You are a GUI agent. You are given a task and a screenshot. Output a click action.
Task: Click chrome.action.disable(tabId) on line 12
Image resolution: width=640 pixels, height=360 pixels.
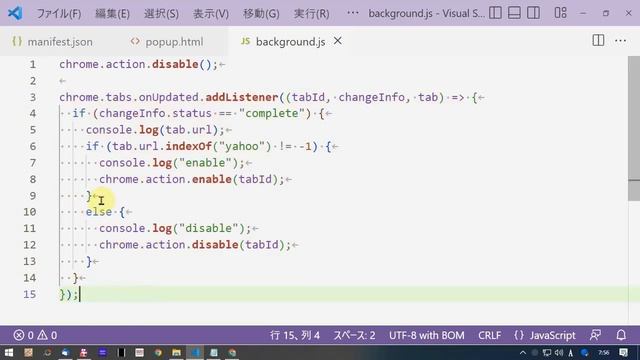point(195,245)
